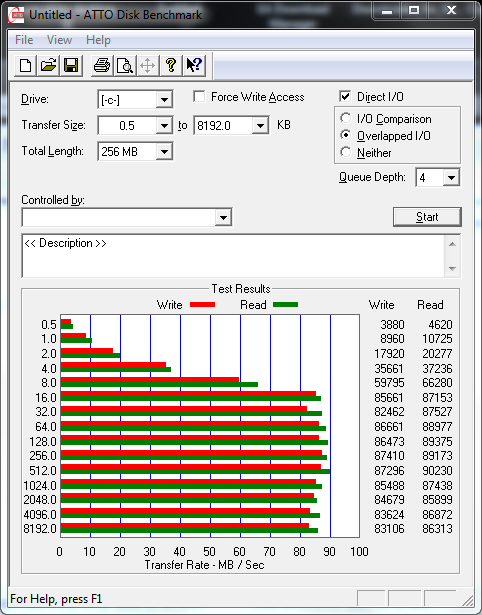Open a saved benchmark file via folder icon
482x615 pixels.
[48, 65]
